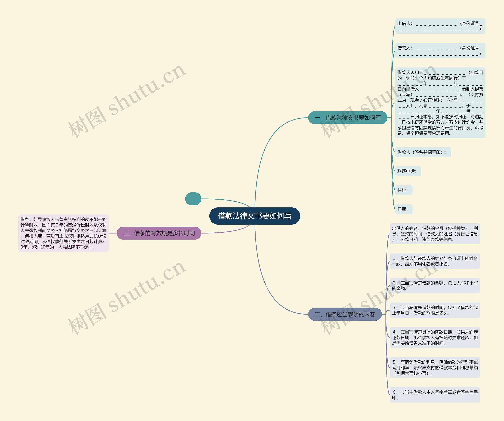Select item 6 about 签字盖章
Viewport: 504px width, 421px height.
435,395
